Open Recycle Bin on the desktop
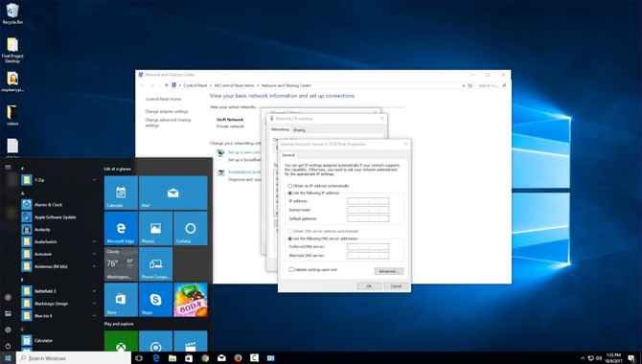 (12, 13)
